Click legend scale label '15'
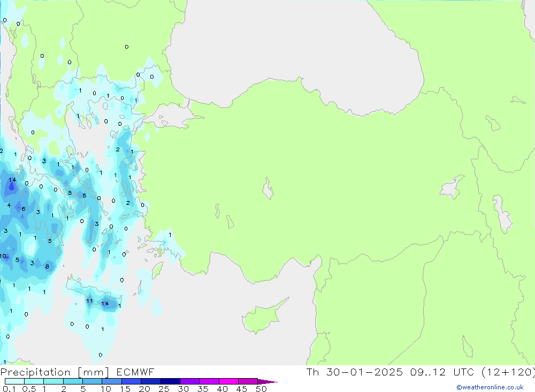The width and height of the screenshot is (535, 392). [125, 389]
